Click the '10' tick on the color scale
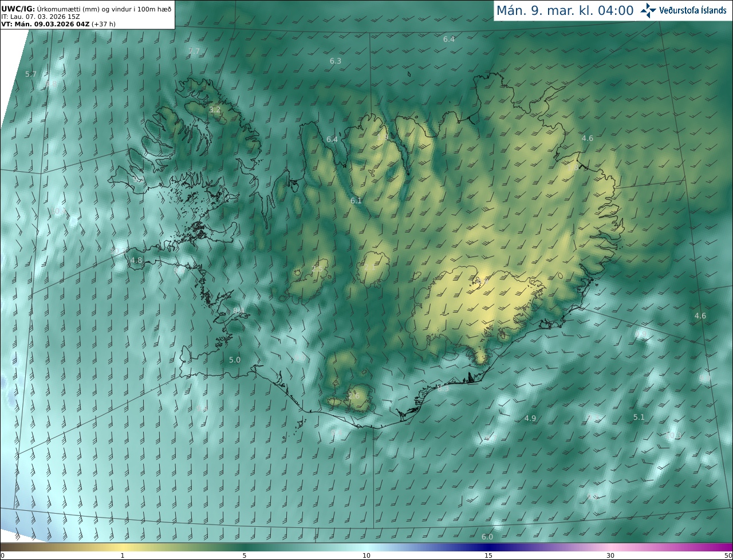 click(366, 555)
